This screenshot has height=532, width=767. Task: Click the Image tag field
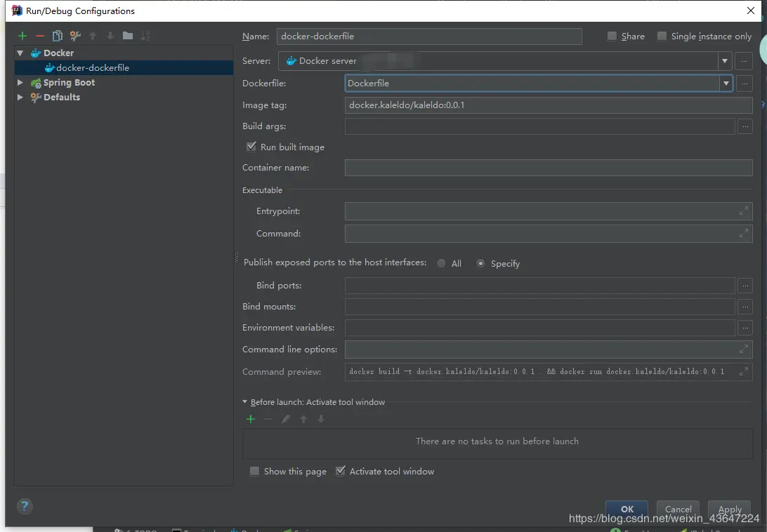[549, 105]
